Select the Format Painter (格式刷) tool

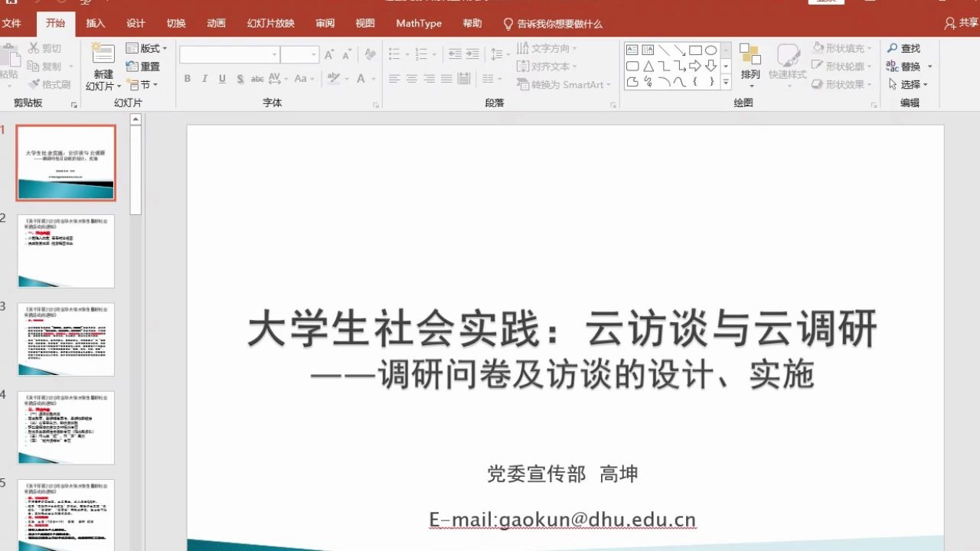[50, 85]
